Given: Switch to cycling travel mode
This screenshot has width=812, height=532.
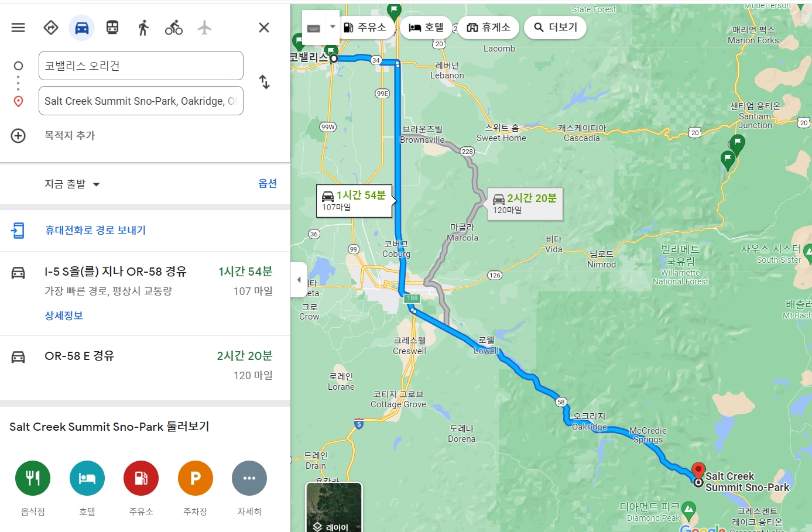Looking at the screenshot, I should (174, 28).
